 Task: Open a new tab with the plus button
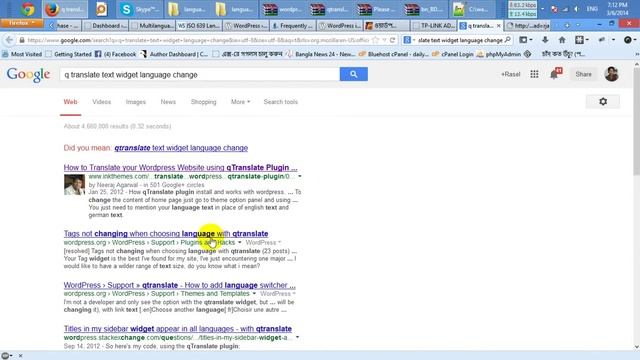(567, 26)
